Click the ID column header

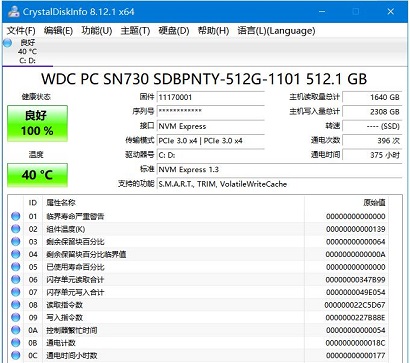tap(33, 203)
